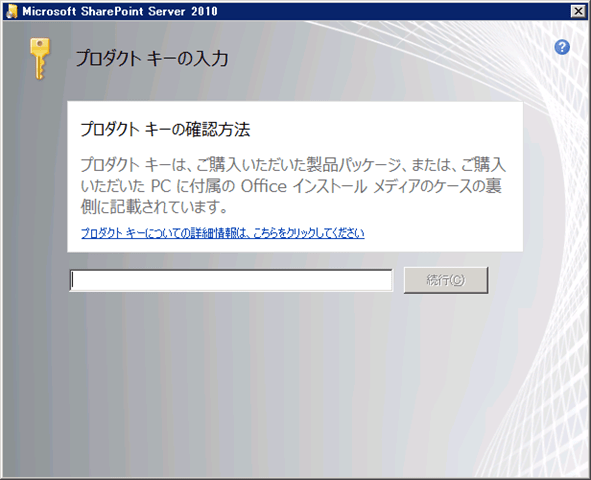591x480 pixels.
Task: Click the golden product key icon
Action: tap(40, 58)
